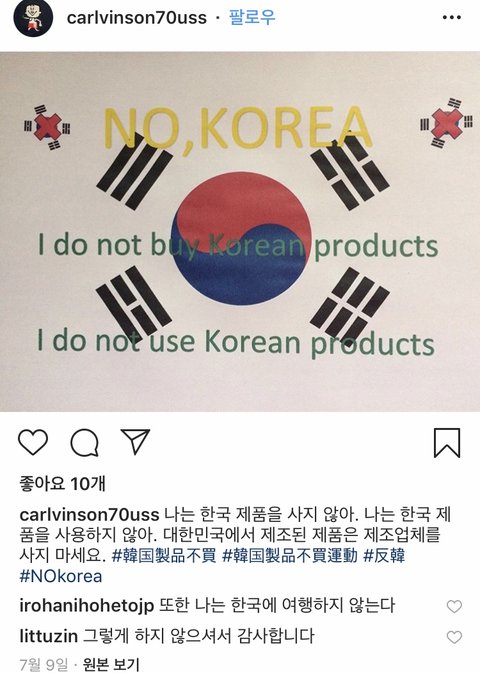
Task: Tap the NO,KOREA flag post image
Action: [240, 232]
